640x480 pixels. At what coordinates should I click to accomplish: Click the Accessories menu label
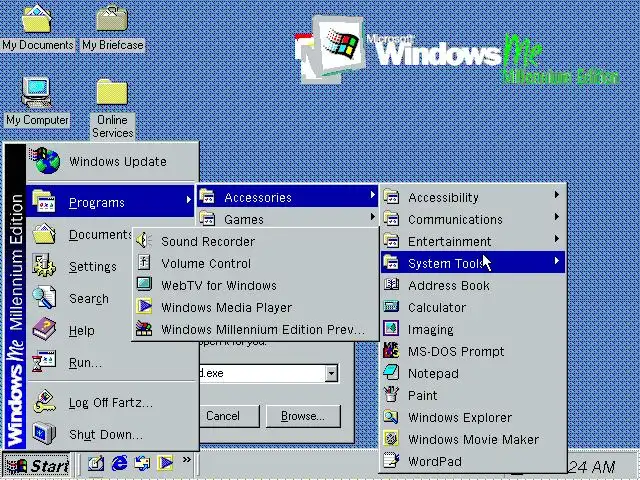pos(258,197)
